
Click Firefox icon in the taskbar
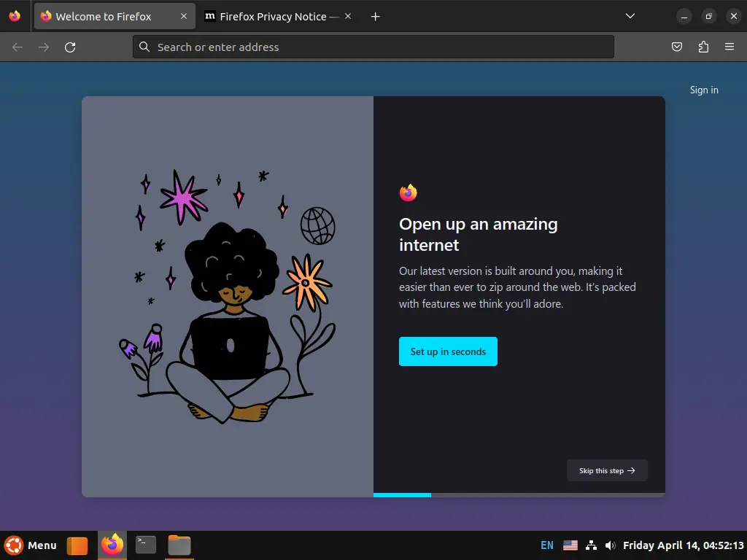[112, 545]
